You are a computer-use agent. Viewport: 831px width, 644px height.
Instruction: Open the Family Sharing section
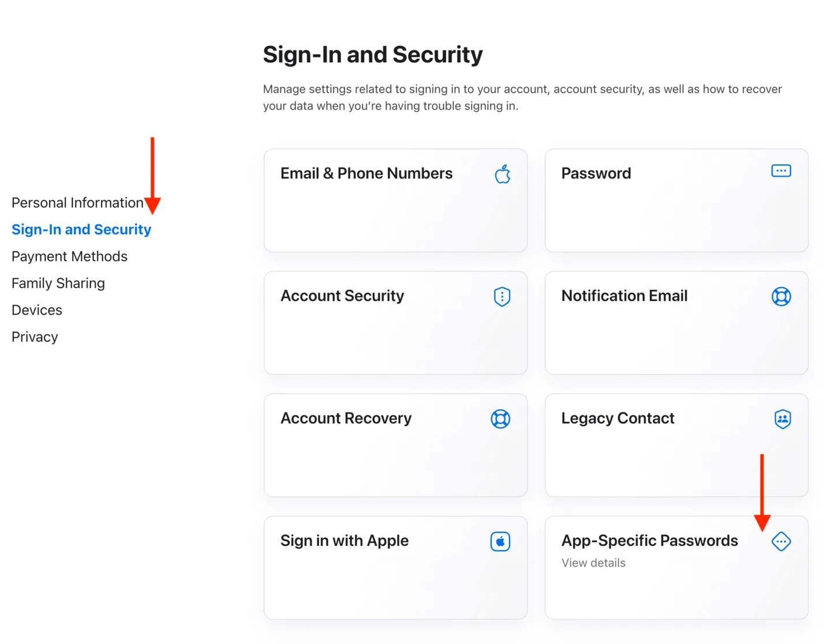(x=58, y=283)
